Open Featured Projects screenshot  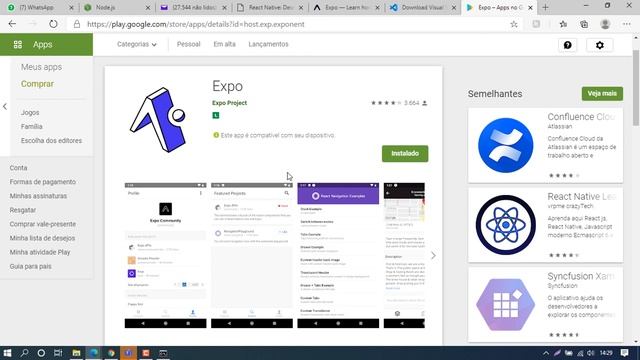pyautogui.click(x=251, y=255)
